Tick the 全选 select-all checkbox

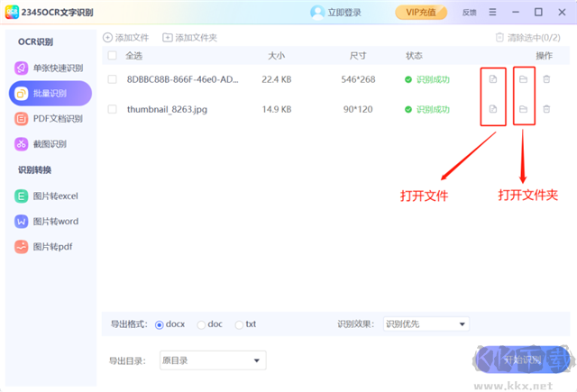[x=112, y=56]
